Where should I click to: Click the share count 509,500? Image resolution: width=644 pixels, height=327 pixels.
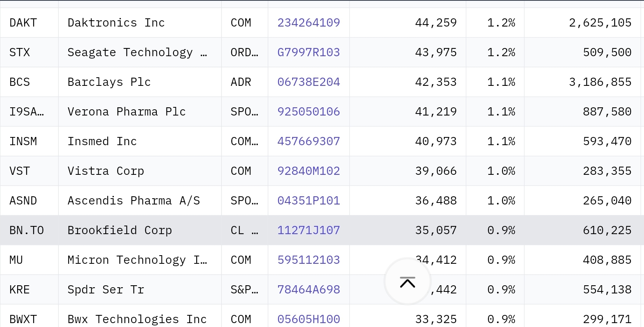607,52
